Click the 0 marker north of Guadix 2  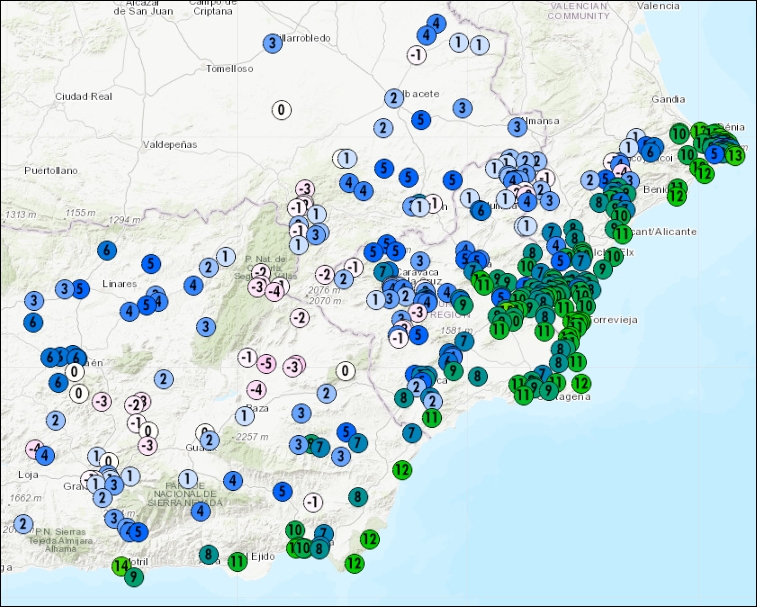pyautogui.click(x=205, y=431)
